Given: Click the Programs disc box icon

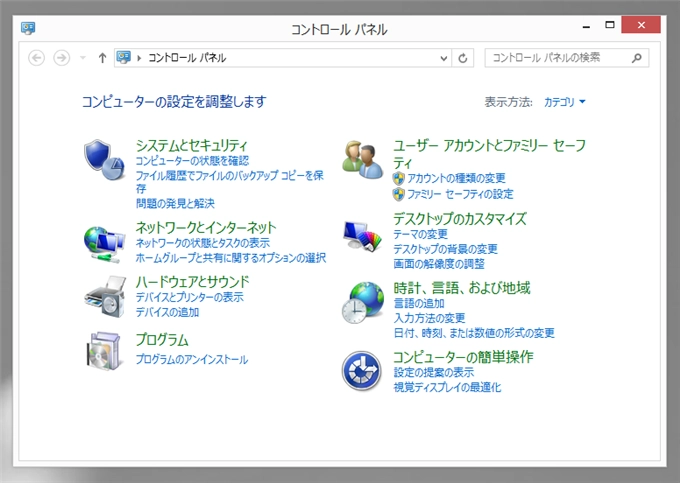Looking at the screenshot, I should pyautogui.click(x=103, y=351).
